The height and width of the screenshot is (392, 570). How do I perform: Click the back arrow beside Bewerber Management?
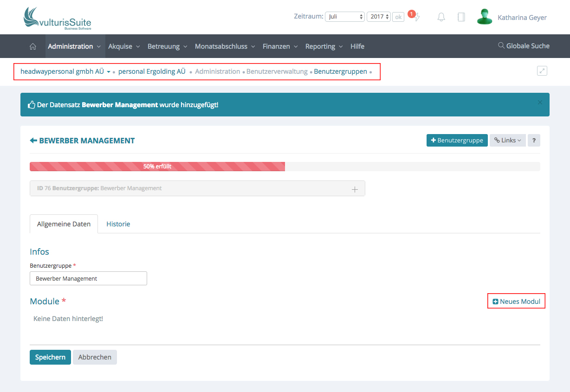click(x=33, y=141)
